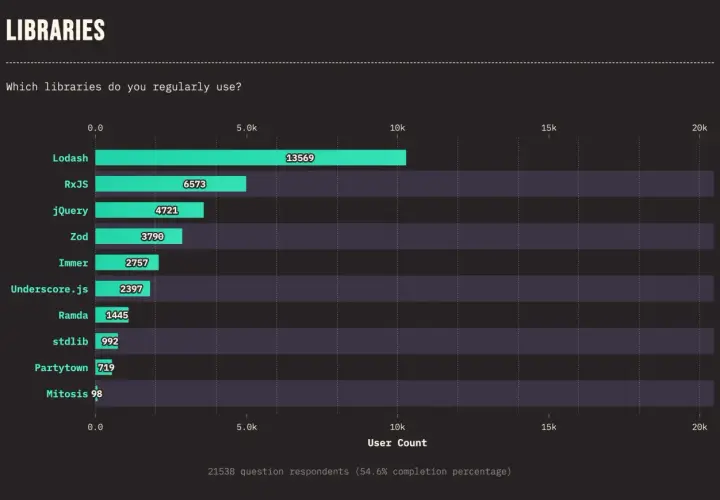720x500 pixels.
Task: Click the 21538 question respondents footnote
Action: click(359, 472)
